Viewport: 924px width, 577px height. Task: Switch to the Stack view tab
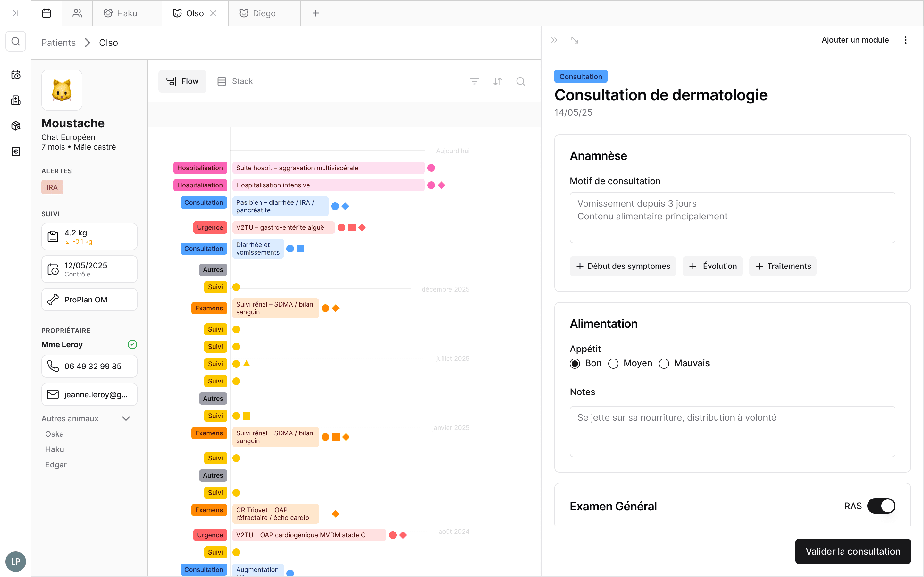coord(235,81)
